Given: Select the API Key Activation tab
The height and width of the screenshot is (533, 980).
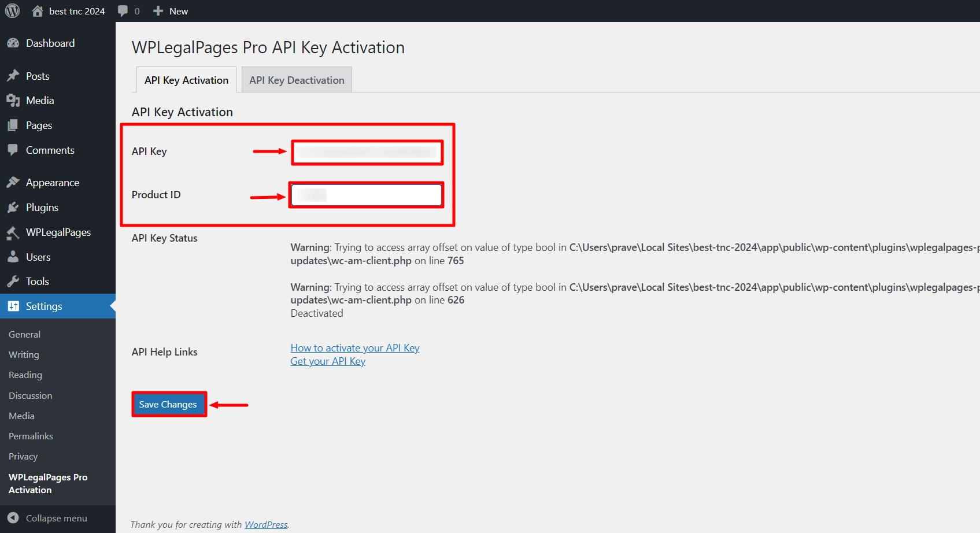Looking at the screenshot, I should point(186,80).
